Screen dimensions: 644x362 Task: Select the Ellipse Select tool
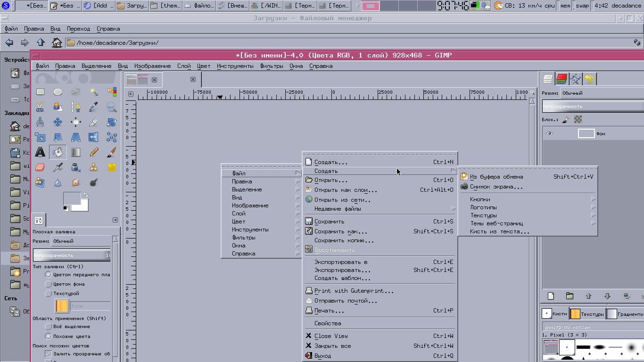point(58,92)
